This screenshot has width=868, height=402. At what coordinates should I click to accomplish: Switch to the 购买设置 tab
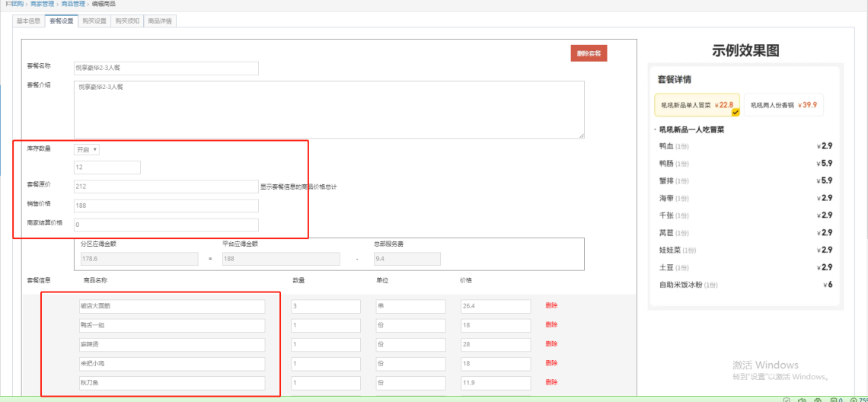click(94, 21)
